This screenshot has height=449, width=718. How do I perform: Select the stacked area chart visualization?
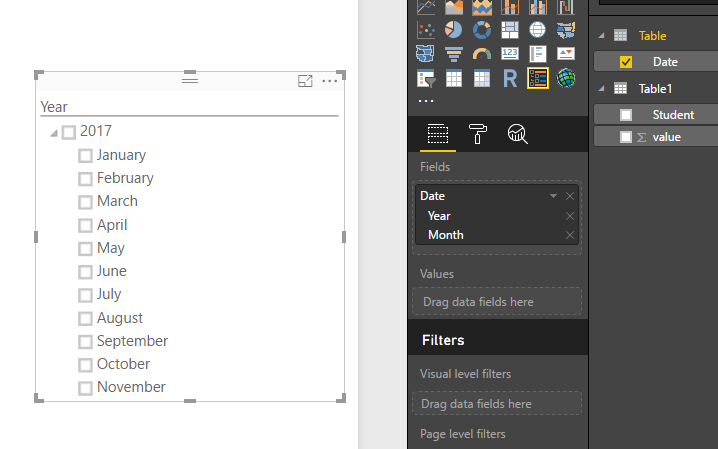tap(482, 7)
